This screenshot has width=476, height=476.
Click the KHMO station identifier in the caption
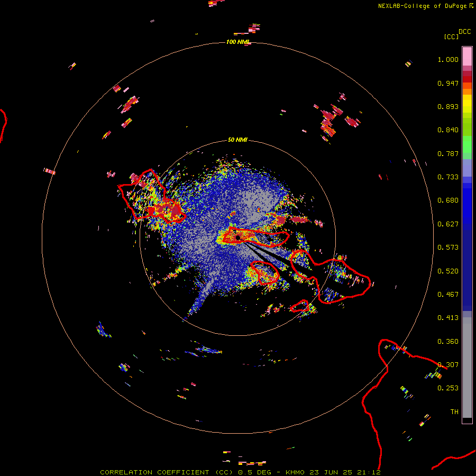[295, 472]
